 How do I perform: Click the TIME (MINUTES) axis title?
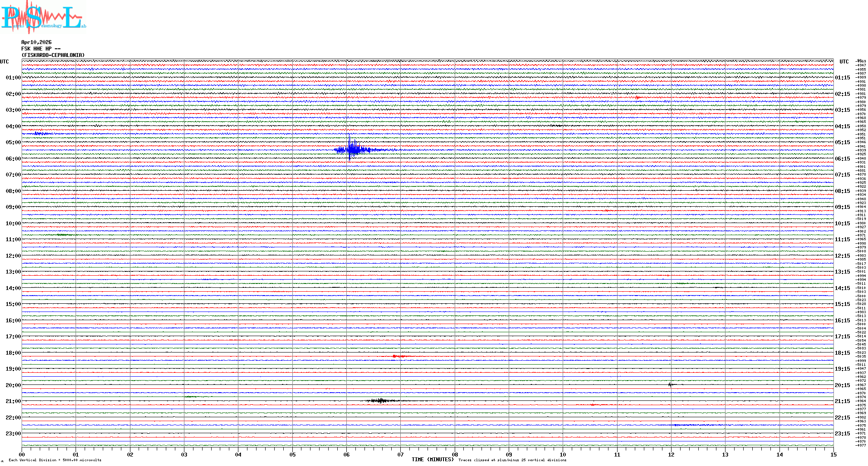pos(432,460)
